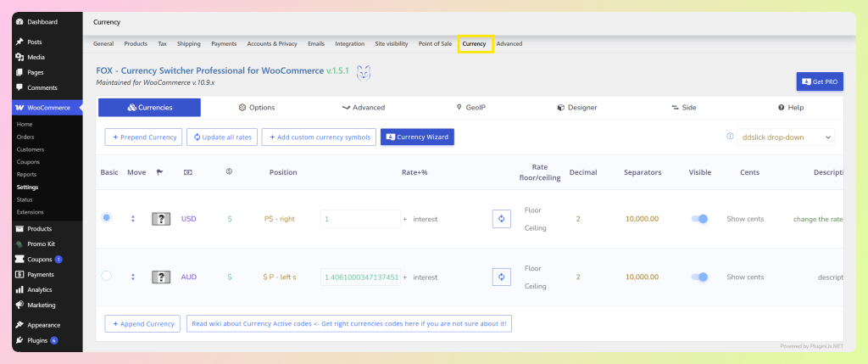Click the WooCommerce logo icon

20,108
